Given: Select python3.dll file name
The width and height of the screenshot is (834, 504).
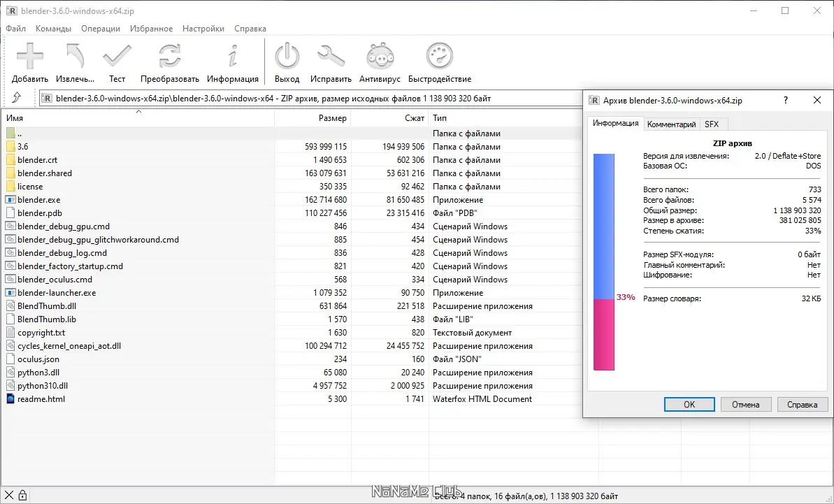Looking at the screenshot, I should (x=38, y=372).
